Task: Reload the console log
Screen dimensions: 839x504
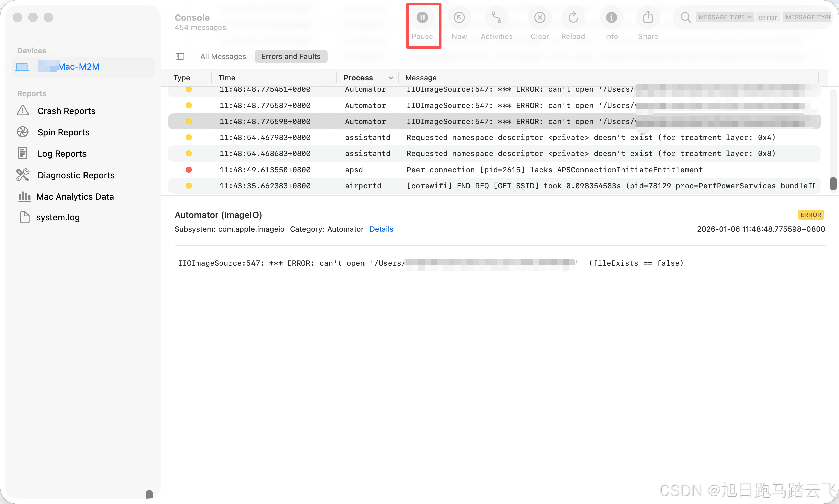Action: point(573,18)
